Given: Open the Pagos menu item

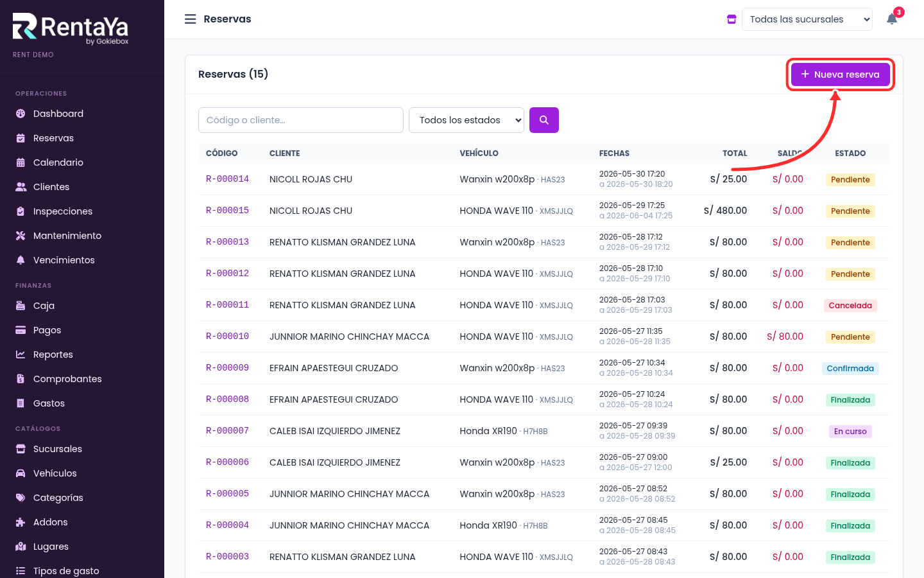Looking at the screenshot, I should 82,330.
